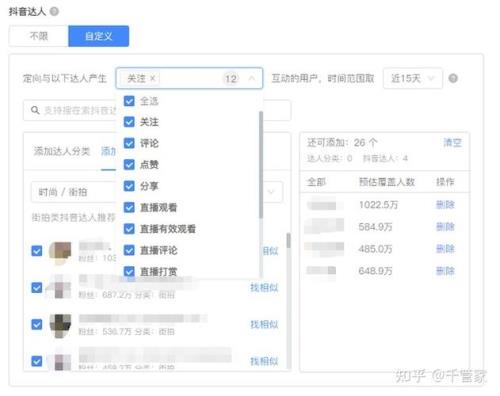This screenshot has width=500, height=396.
Task: Uncheck the influencer with 687.2万 fans
Action: tap(37, 287)
